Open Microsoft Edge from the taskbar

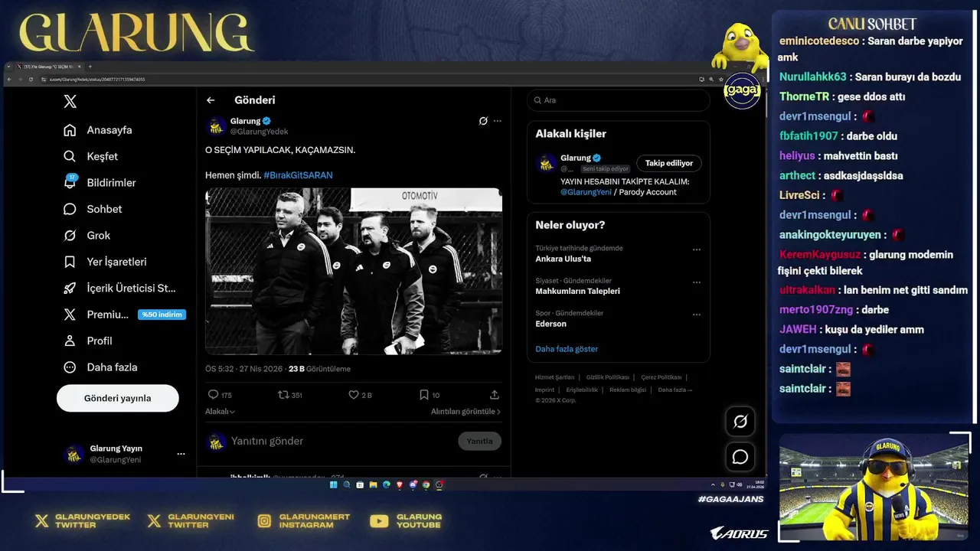point(387,484)
